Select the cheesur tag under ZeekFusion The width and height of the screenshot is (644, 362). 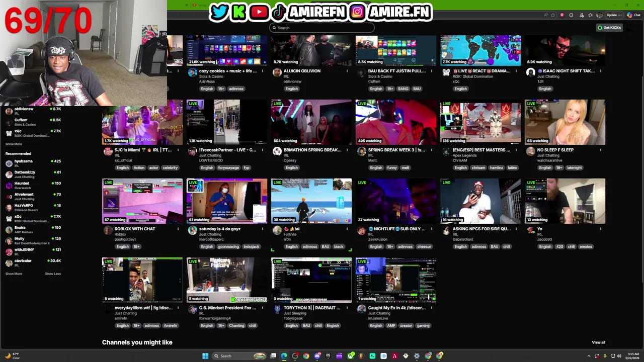tap(424, 246)
